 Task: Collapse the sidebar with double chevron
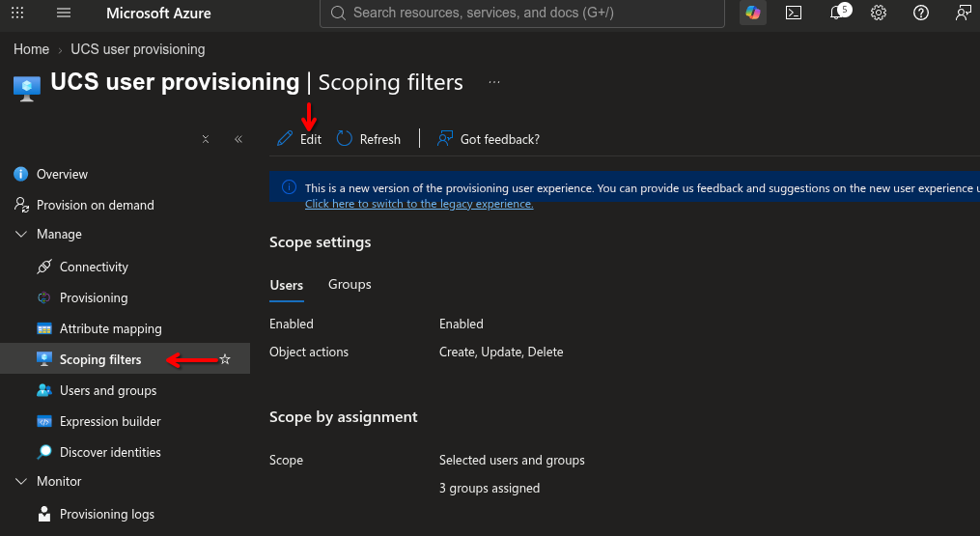(238, 139)
